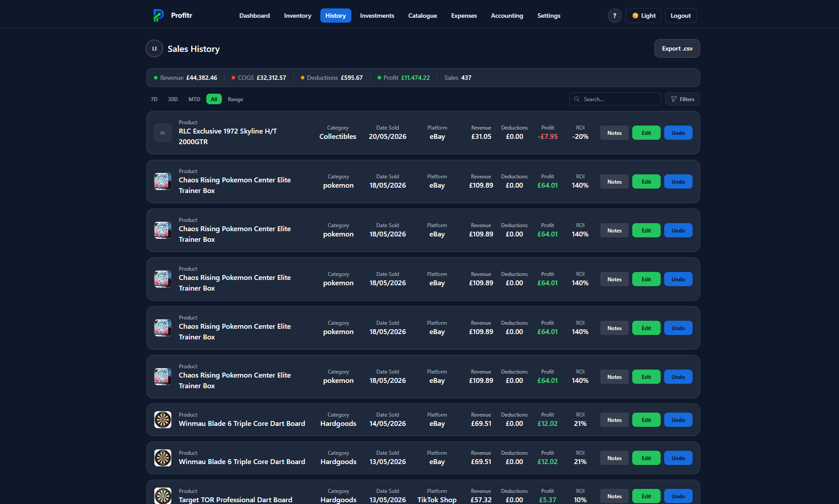This screenshot has width=839, height=504.
Task: Click the Deductions £595.67 summary stat
Action: pyautogui.click(x=331, y=78)
